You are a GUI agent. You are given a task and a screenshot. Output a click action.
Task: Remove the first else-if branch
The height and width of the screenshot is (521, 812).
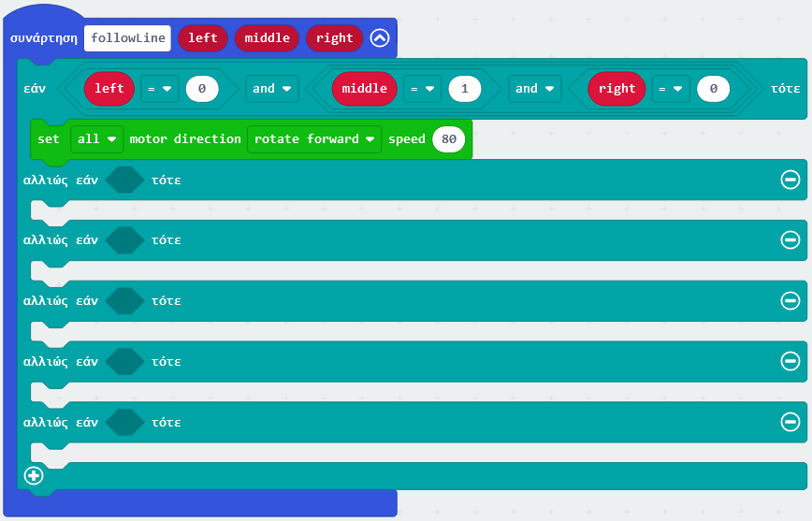click(x=790, y=180)
